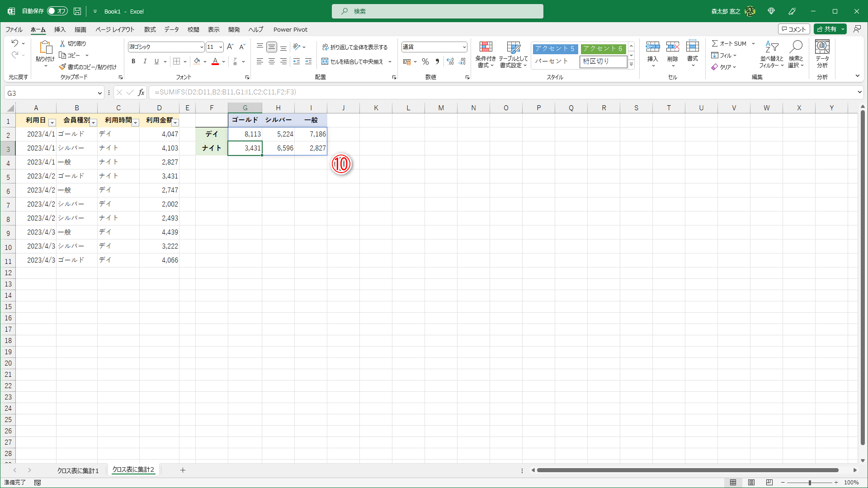Toggle wrap text (折り返して全体を表示する)
868x488 pixels.
355,47
